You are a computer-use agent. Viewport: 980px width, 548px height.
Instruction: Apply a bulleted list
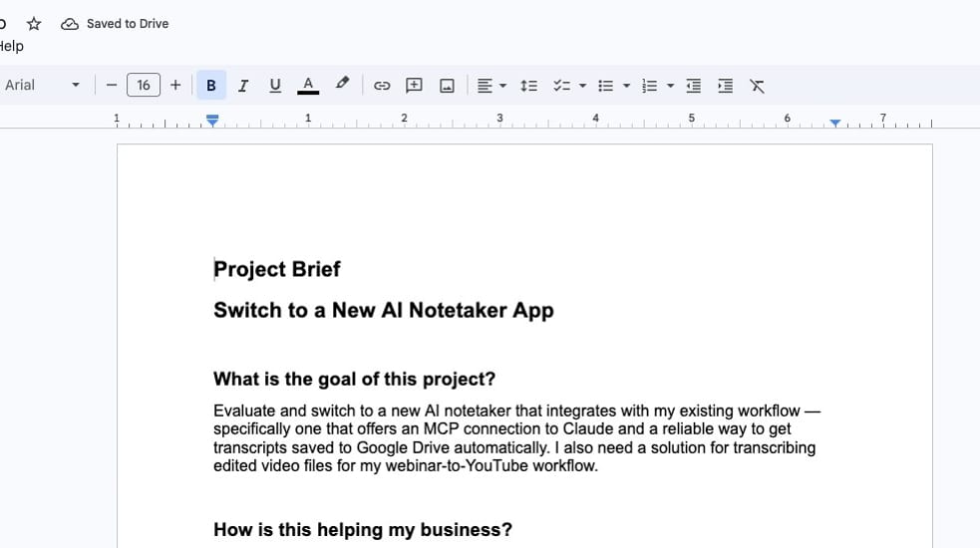[x=605, y=86]
